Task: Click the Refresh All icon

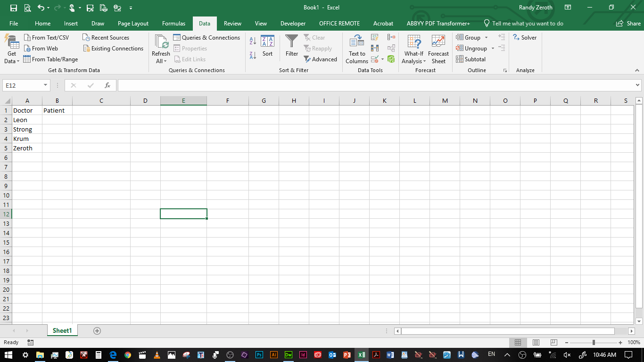Action: (161, 41)
